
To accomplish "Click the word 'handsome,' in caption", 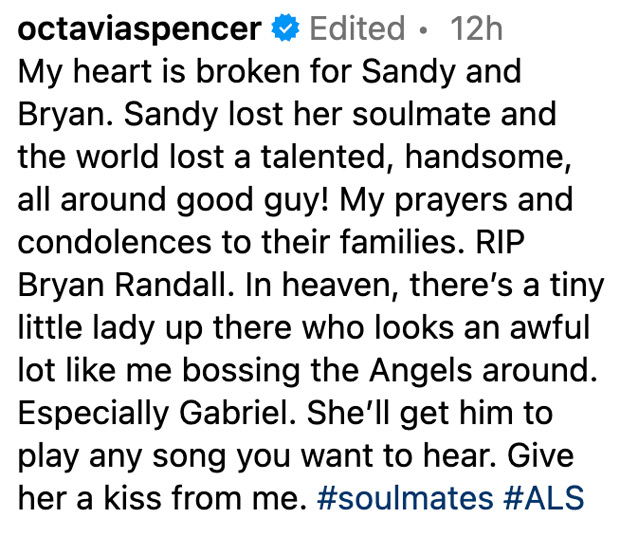I will coord(488,157).
